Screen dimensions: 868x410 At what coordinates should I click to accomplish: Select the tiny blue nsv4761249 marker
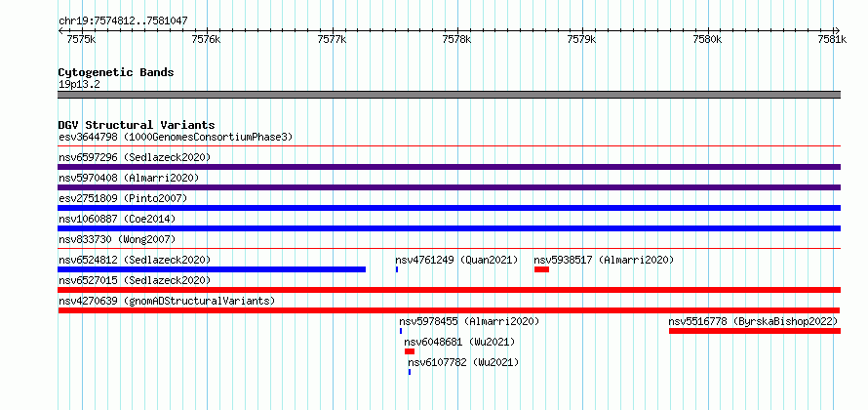397,269
